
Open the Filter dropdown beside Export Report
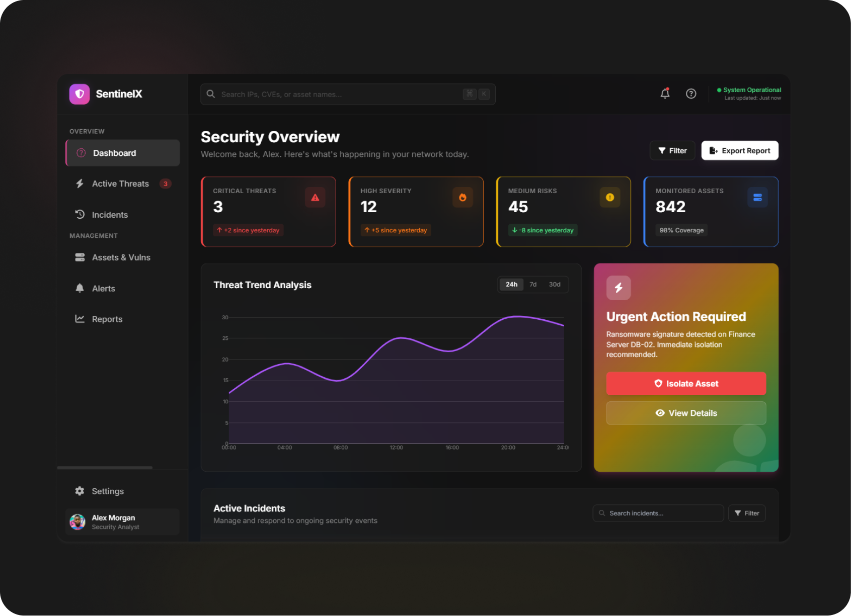(x=672, y=151)
